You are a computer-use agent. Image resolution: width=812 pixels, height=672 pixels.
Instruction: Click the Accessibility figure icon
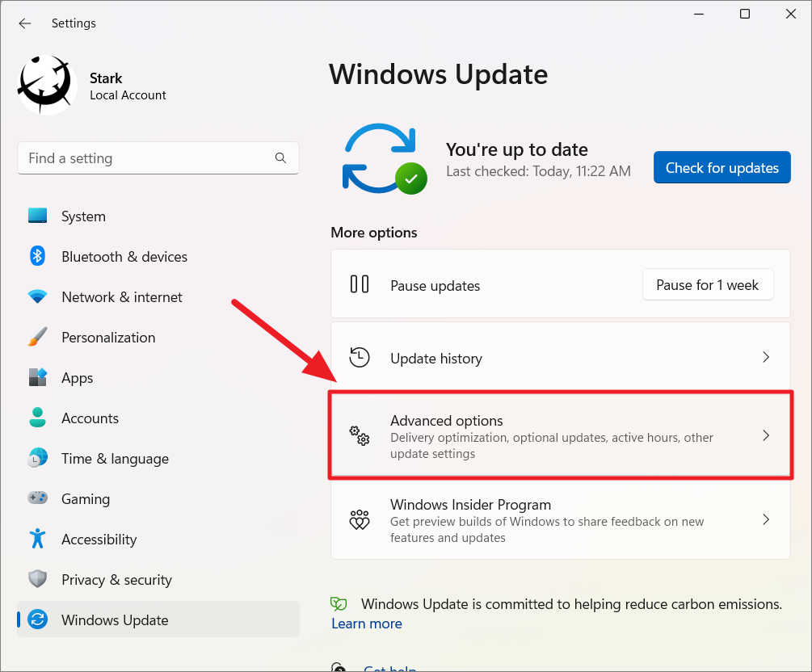tap(37, 539)
